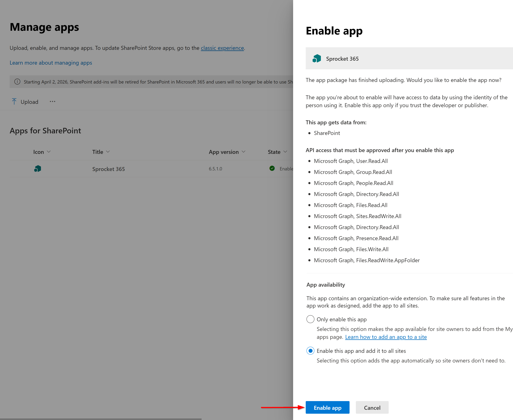Expand the App version column dropdown

244,152
